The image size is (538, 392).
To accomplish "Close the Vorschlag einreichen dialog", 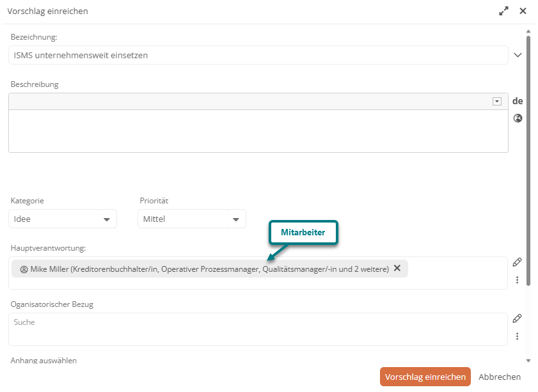I will (523, 11).
